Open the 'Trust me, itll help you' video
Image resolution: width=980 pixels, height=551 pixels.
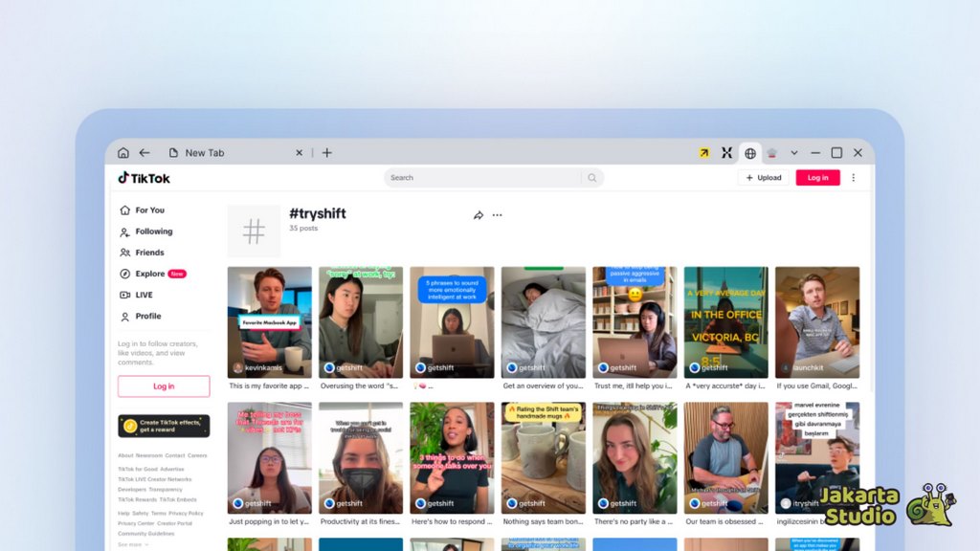(635, 322)
